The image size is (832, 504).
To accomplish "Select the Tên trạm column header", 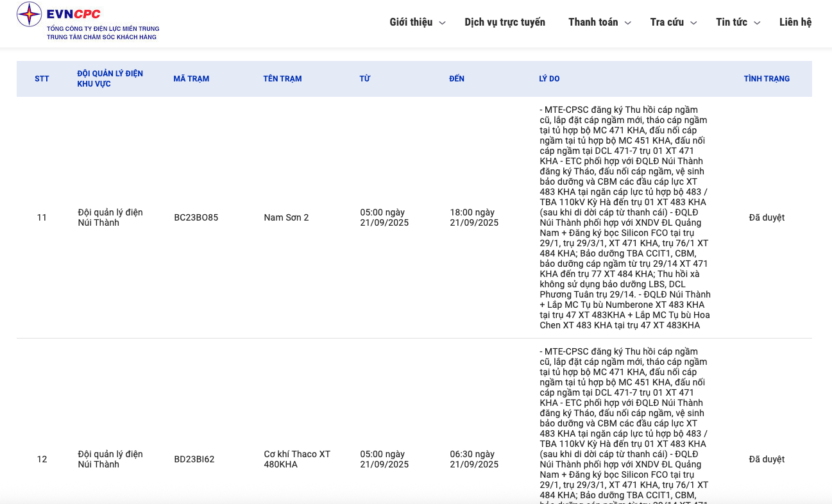I will (282, 79).
